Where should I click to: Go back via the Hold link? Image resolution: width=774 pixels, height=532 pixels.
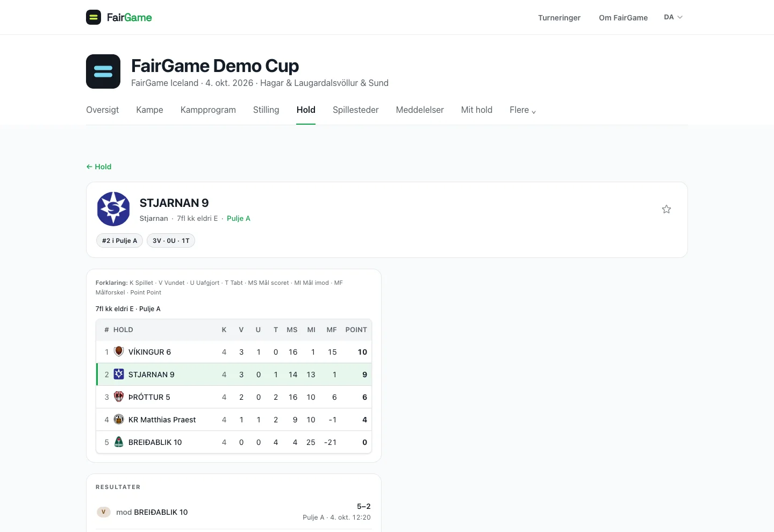99,167
